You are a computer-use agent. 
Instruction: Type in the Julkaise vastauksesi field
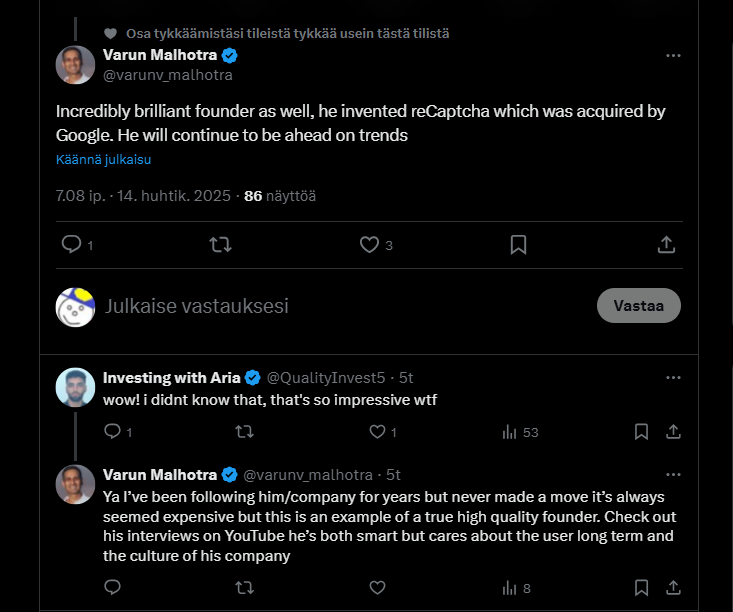tap(300, 306)
